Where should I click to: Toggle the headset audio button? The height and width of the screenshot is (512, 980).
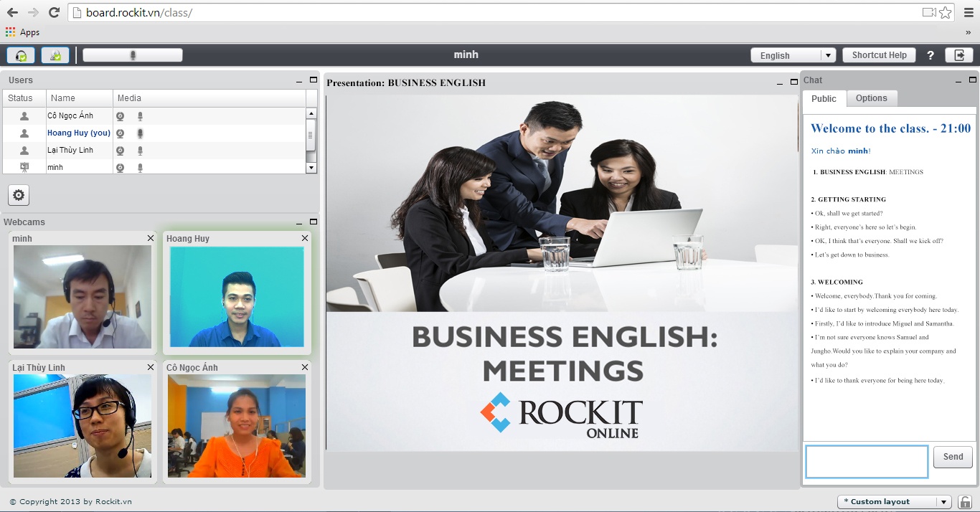[x=21, y=55]
